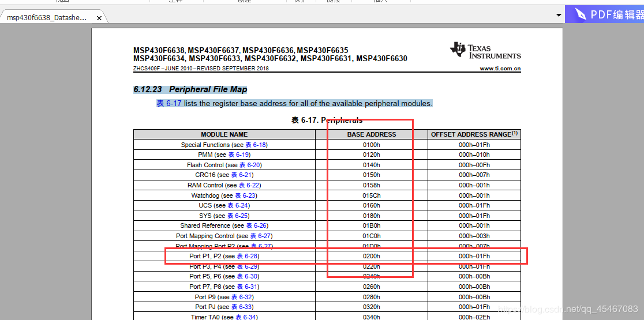The image size is (644, 320).
Task: Click the PDF编辑器 pen logo icon
Action: tap(581, 14)
